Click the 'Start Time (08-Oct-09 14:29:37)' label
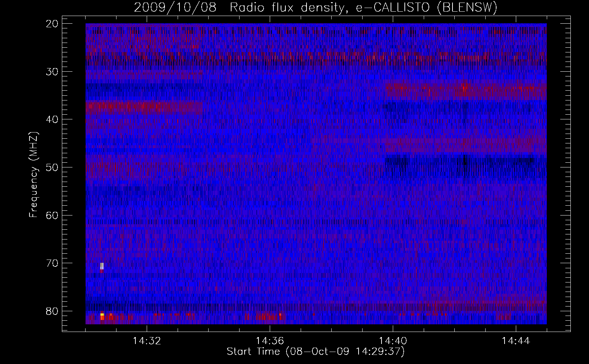 316,352
